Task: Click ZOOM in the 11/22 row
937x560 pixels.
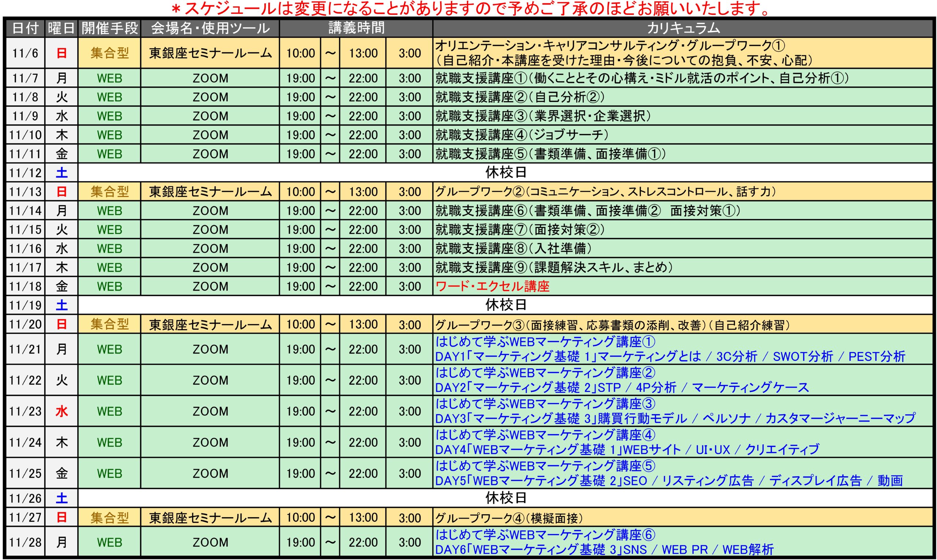Action: click(210, 380)
